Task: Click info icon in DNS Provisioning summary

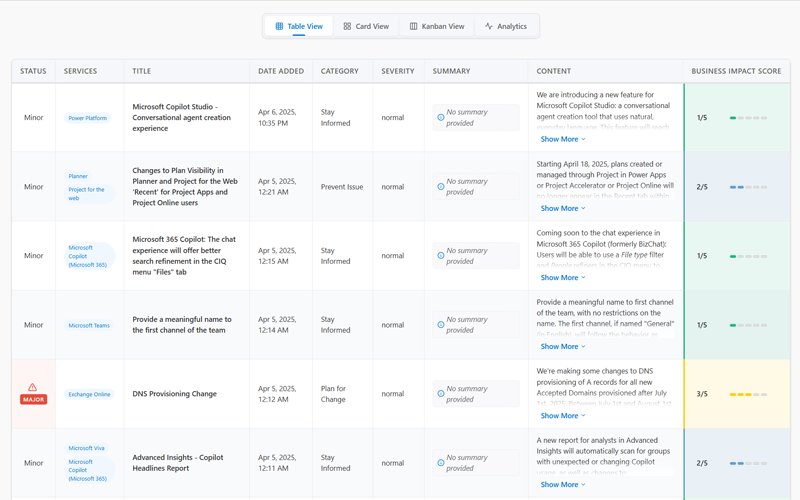Action: coord(441,394)
